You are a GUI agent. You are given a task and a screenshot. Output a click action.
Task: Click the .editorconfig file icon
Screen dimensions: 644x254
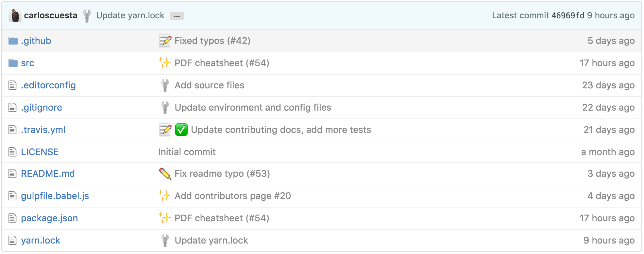pos(12,85)
